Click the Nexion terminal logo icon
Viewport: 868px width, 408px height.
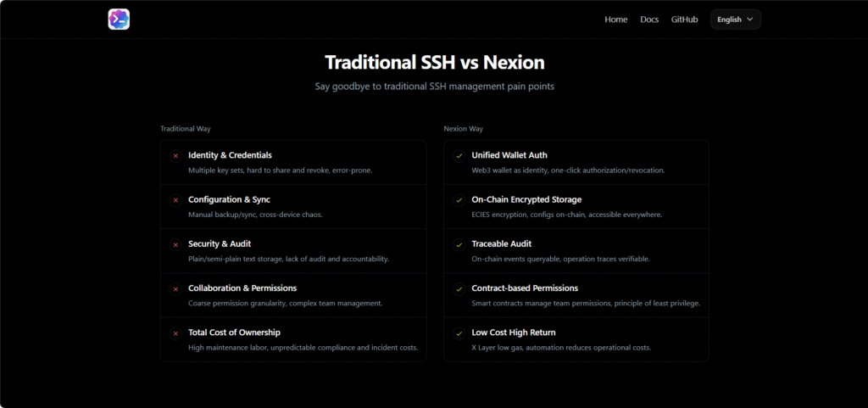click(x=119, y=20)
